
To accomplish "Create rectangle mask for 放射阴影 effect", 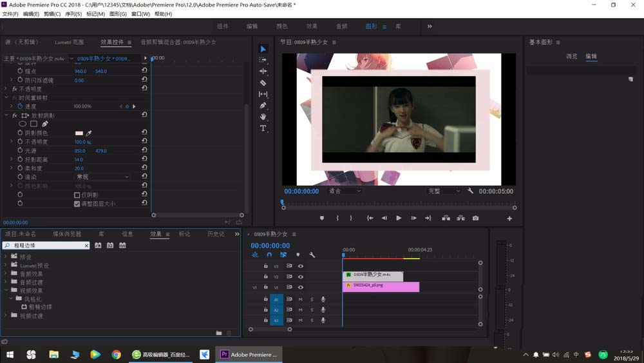I will tap(33, 124).
